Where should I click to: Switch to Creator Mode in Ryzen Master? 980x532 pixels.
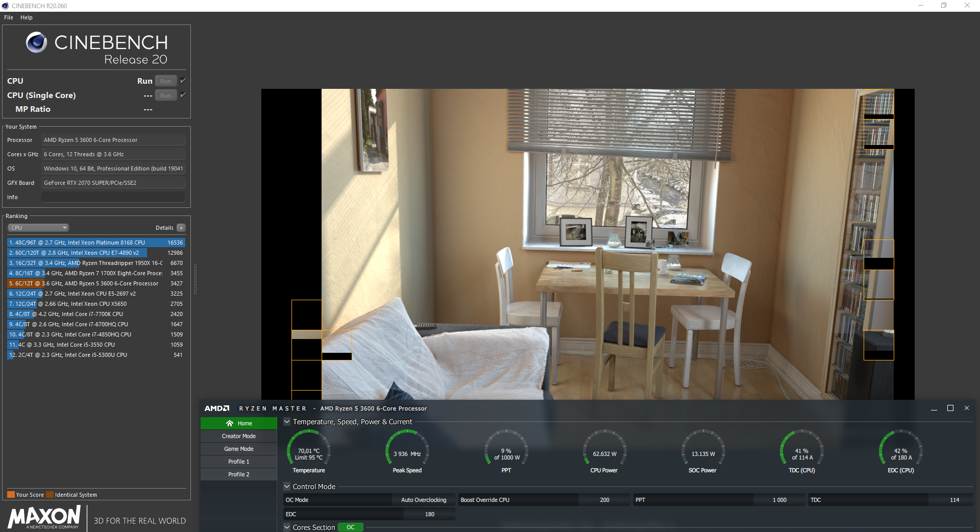(x=239, y=436)
